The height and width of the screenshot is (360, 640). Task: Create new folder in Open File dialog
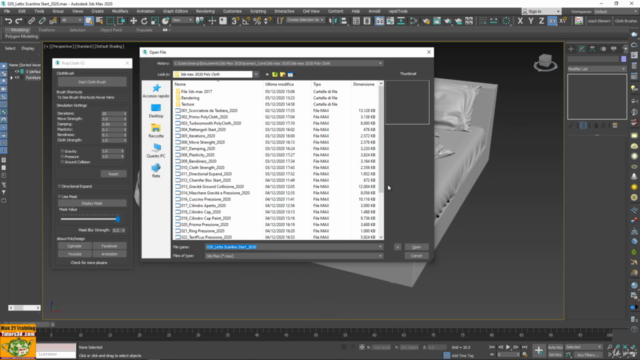(x=282, y=74)
